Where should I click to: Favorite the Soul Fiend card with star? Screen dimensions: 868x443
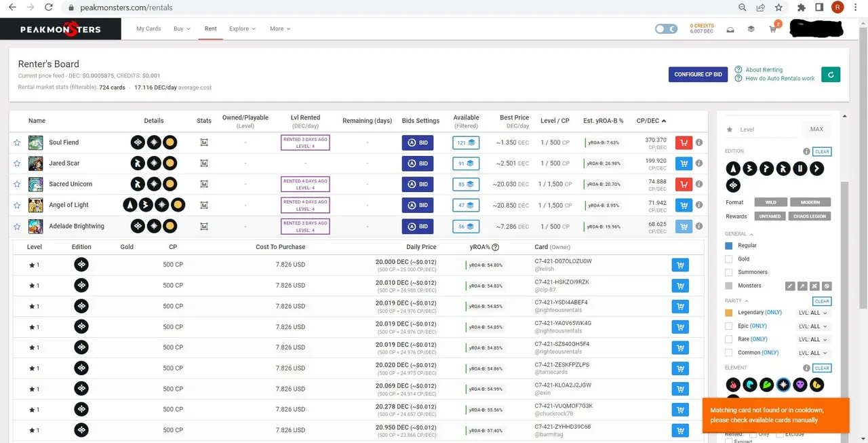point(17,142)
